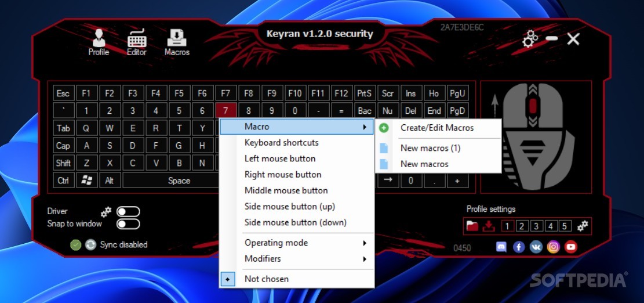The height and width of the screenshot is (303, 644).
Task: Select the New macros (1) entry
Action: 438,148
